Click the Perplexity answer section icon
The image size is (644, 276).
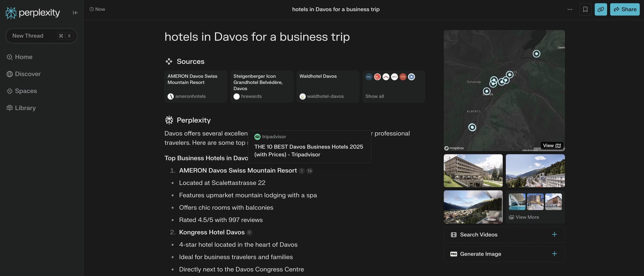point(169,120)
